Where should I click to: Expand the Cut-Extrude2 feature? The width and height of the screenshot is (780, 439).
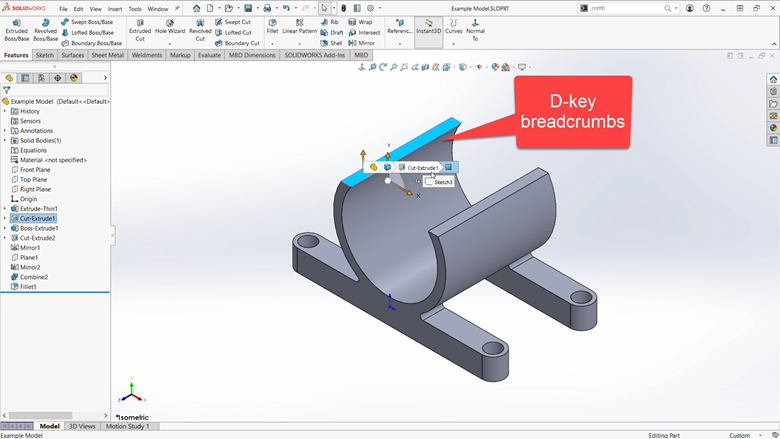coord(5,238)
